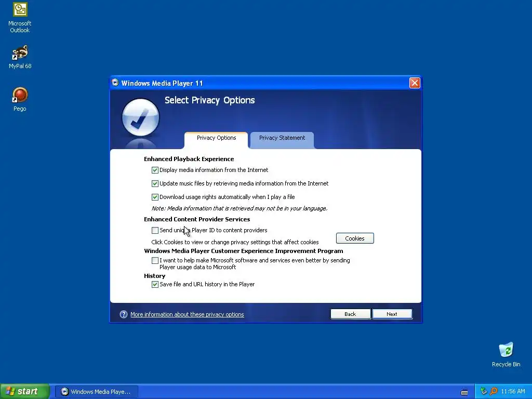Select the MyPal 68 desktop shortcut
532x399 pixels.
click(x=20, y=57)
